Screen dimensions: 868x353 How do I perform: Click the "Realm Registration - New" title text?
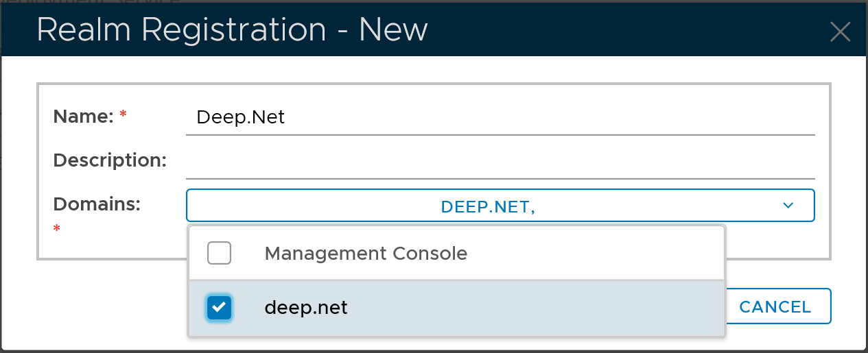(x=232, y=30)
